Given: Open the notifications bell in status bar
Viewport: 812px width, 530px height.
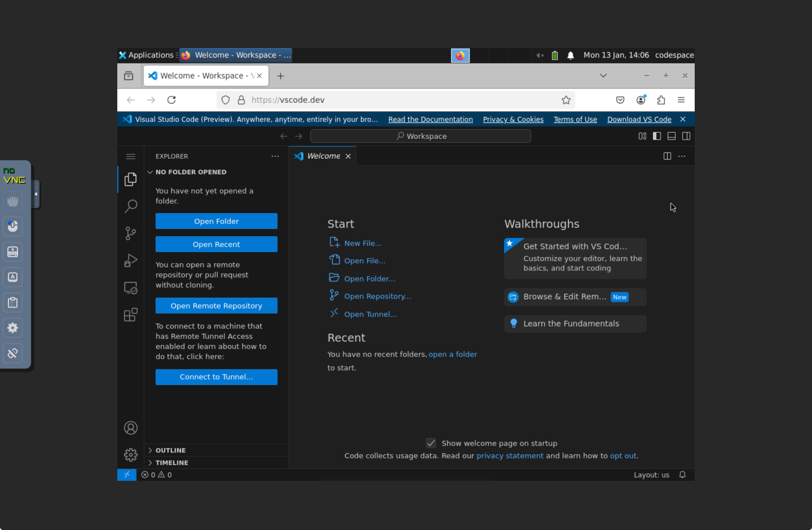Looking at the screenshot, I should pos(682,475).
